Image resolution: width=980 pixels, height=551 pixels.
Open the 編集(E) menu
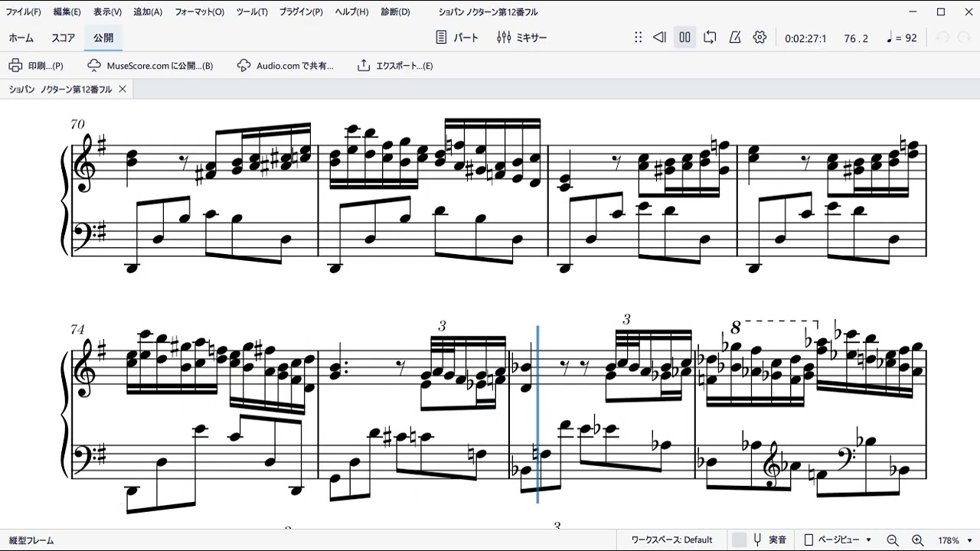pyautogui.click(x=67, y=11)
